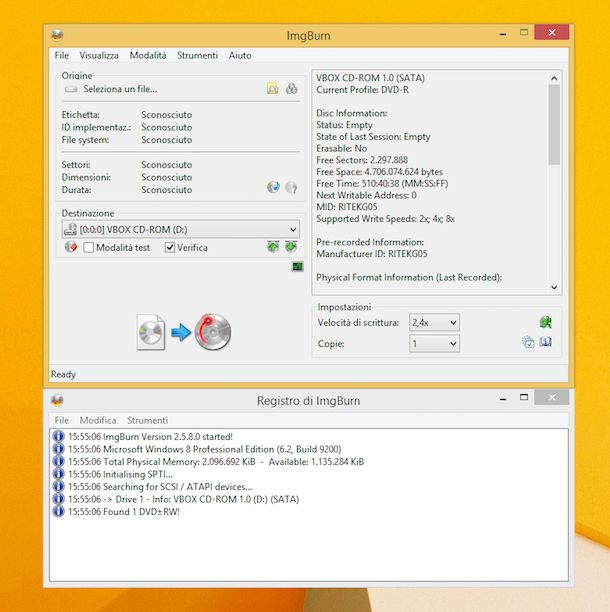Image resolution: width=610 pixels, height=612 pixels.
Task: Click the book icon in Impostazioni
Action: tap(546, 342)
